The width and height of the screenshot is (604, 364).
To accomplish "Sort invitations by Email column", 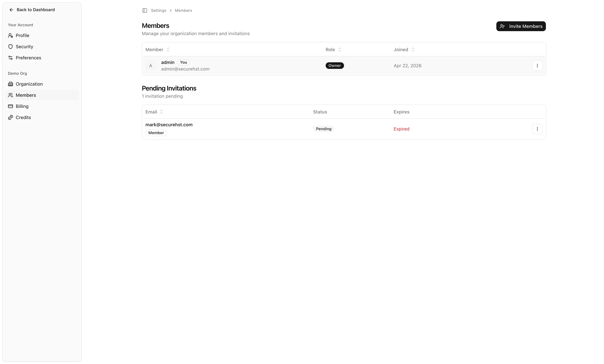I will click(154, 112).
